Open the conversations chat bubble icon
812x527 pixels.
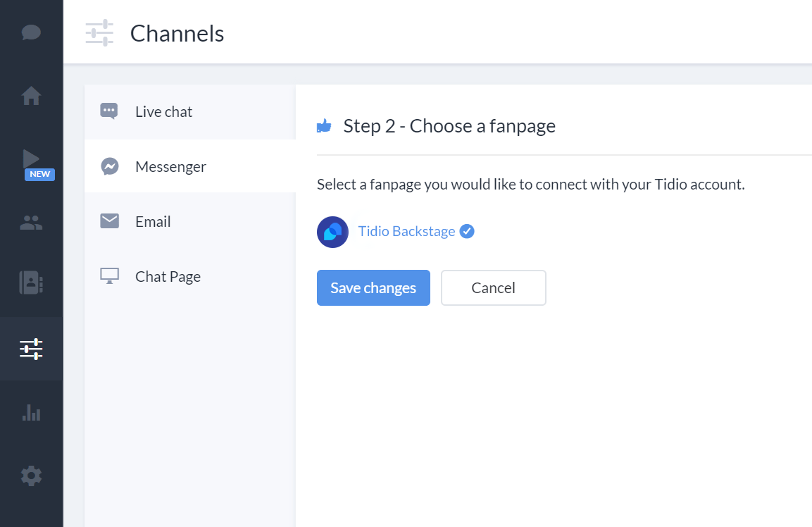(x=31, y=32)
